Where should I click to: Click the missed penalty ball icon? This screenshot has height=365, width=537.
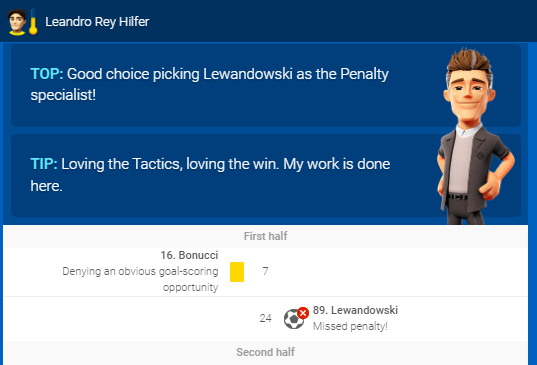coord(294,319)
